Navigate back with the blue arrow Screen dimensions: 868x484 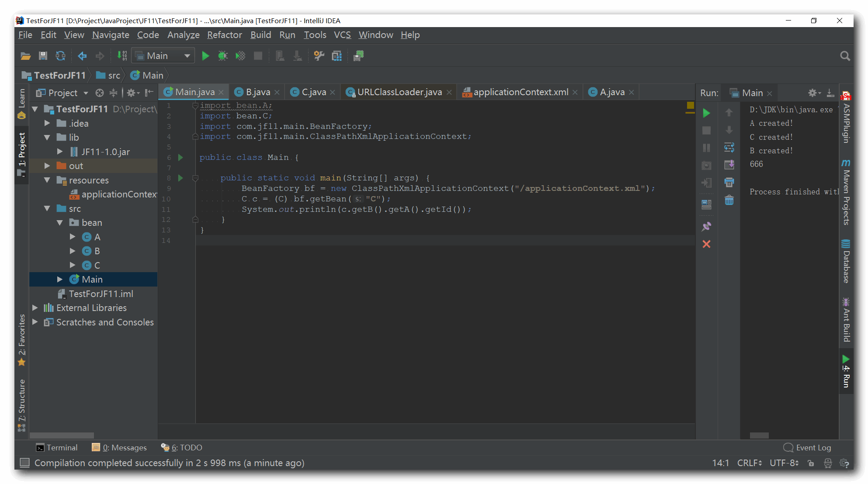(82, 56)
